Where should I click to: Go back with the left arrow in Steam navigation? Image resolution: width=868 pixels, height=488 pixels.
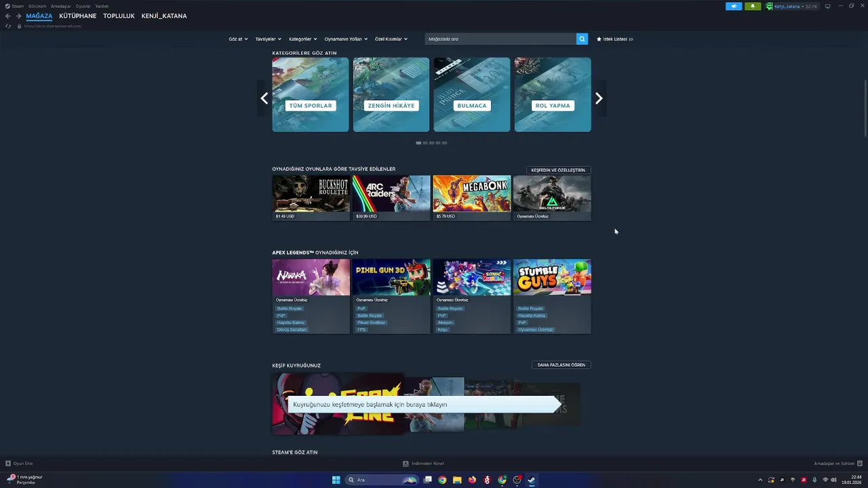(8, 16)
